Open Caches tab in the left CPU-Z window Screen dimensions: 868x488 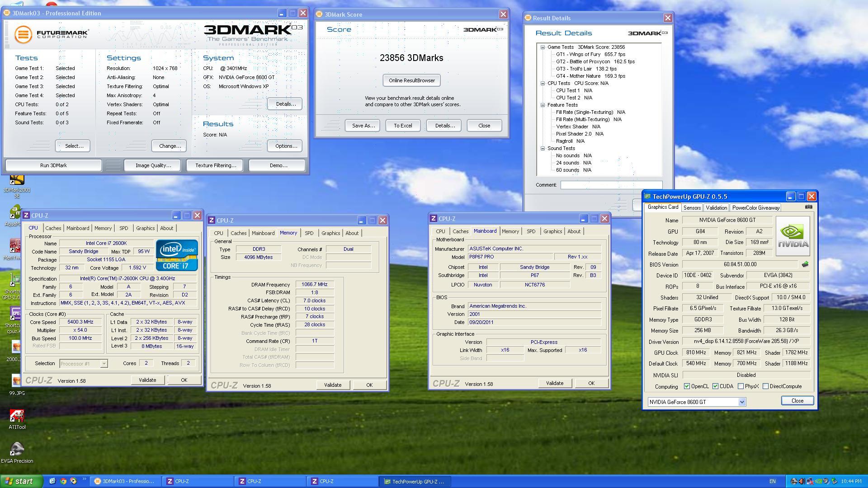(53, 228)
